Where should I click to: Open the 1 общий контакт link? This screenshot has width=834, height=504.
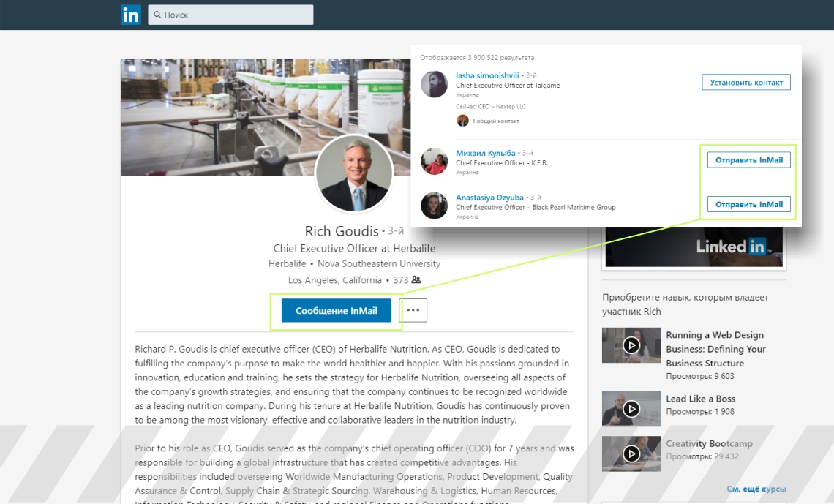496,121
